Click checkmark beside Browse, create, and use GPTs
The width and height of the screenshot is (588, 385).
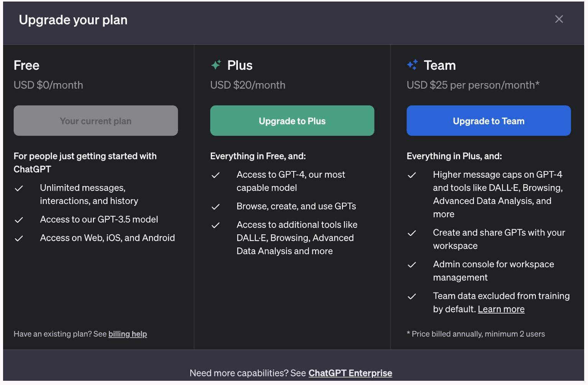pyautogui.click(x=215, y=207)
